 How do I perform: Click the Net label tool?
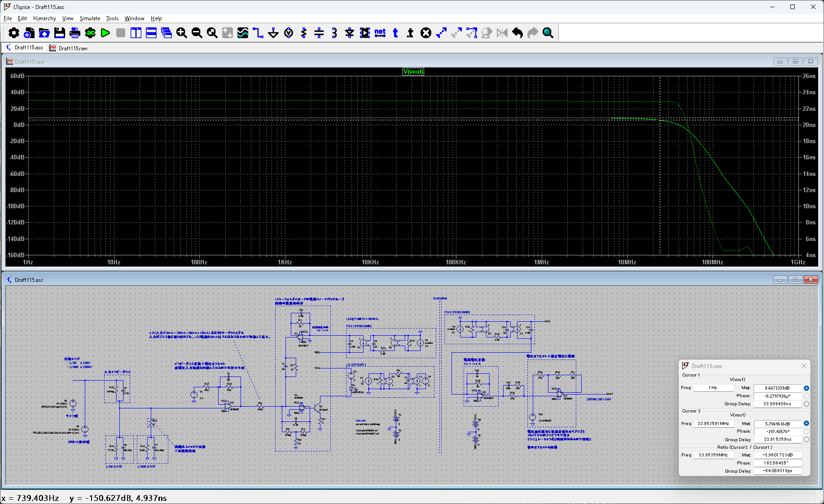[x=380, y=33]
